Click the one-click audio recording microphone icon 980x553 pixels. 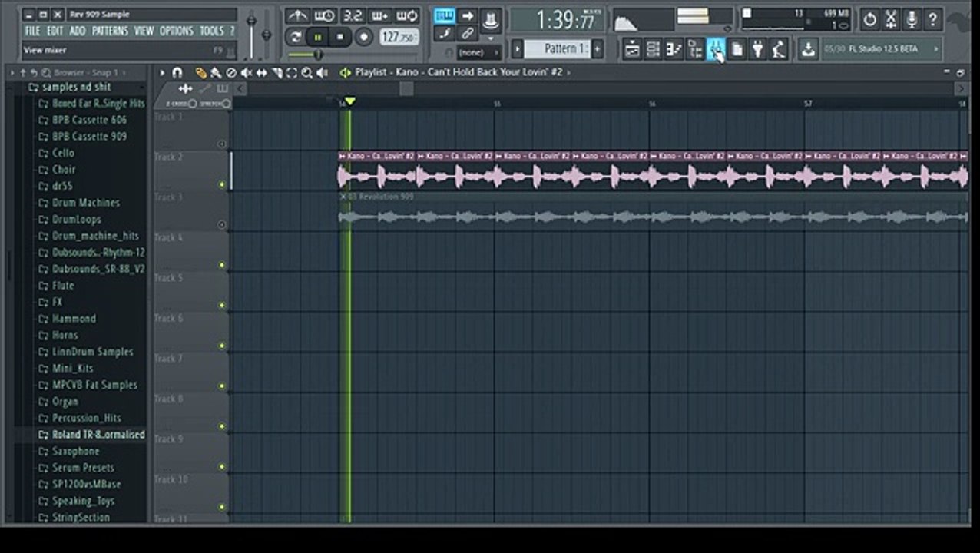pyautogui.click(x=912, y=19)
